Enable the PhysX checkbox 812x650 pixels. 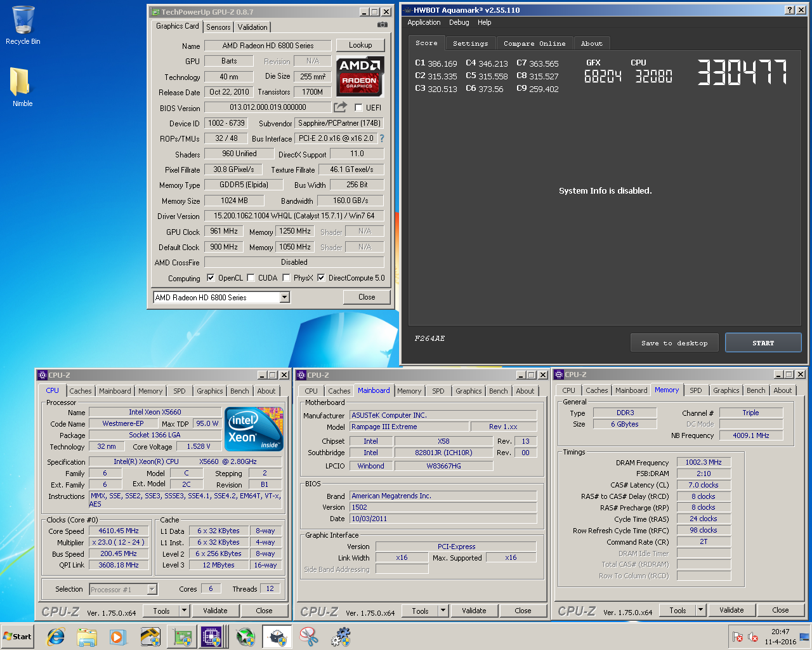pyautogui.click(x=286, y=278)
